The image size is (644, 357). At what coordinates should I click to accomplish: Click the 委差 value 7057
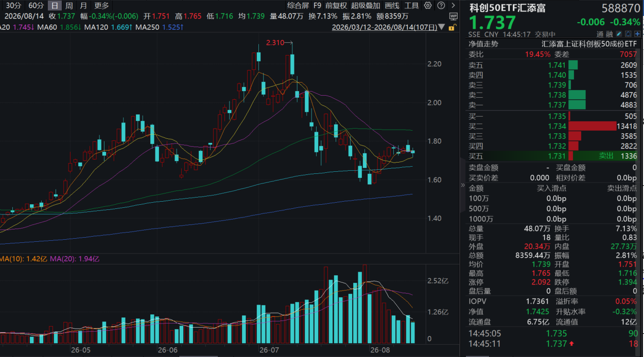628,55
